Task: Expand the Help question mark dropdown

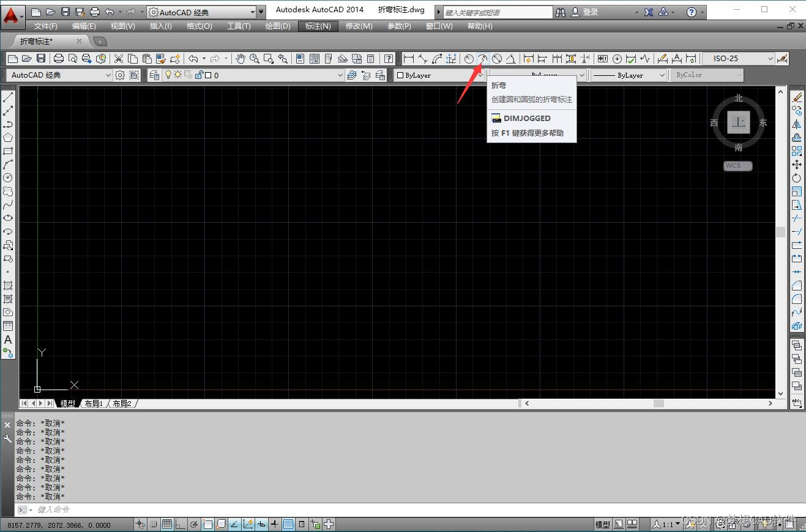Action: [702, 12]
